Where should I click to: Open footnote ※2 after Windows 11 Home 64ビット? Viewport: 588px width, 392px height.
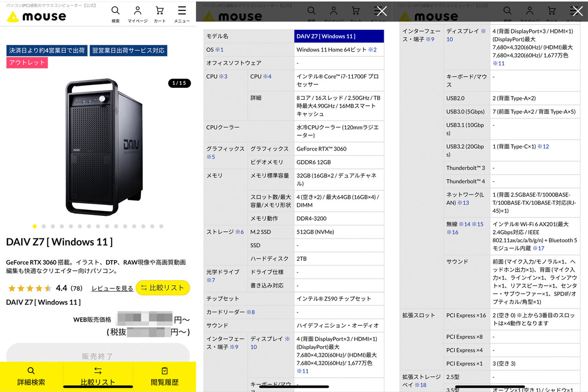pos(372,50)
